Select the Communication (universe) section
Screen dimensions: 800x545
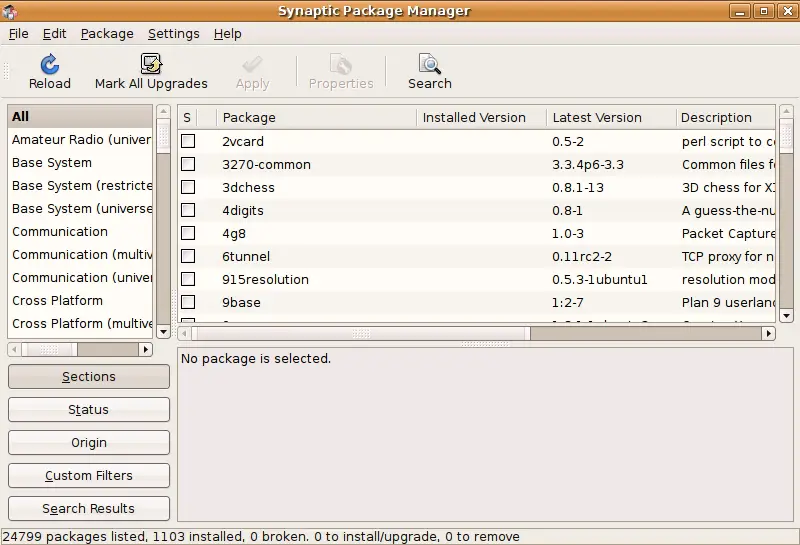coord(80,277)
